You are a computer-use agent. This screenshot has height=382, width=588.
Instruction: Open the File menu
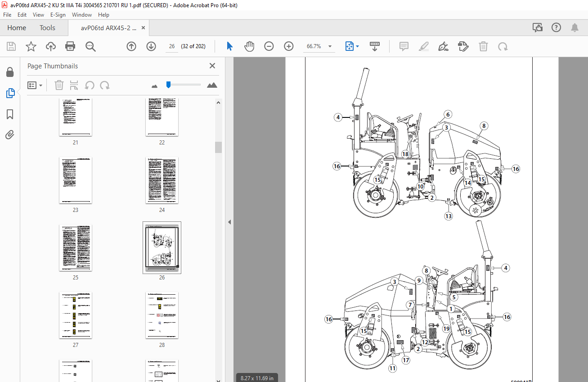pyautogui.click(x=7, y=15)
